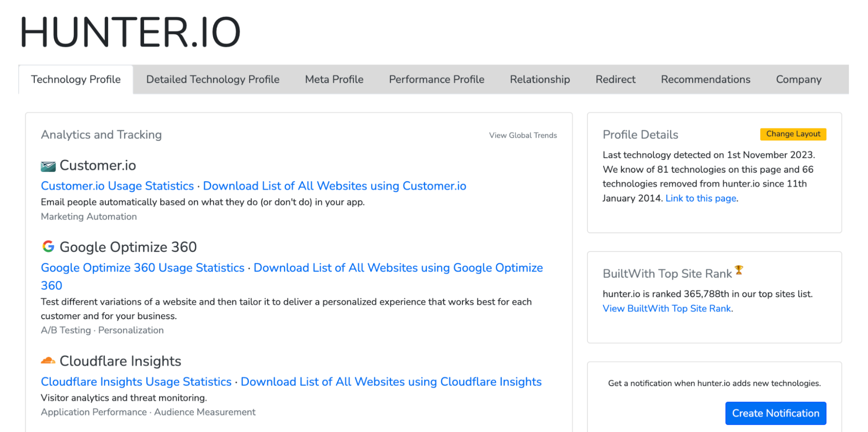The height and width of the screenshot is (432, 868).
Task: View the Recommendations tab
Action: point(706,79)
